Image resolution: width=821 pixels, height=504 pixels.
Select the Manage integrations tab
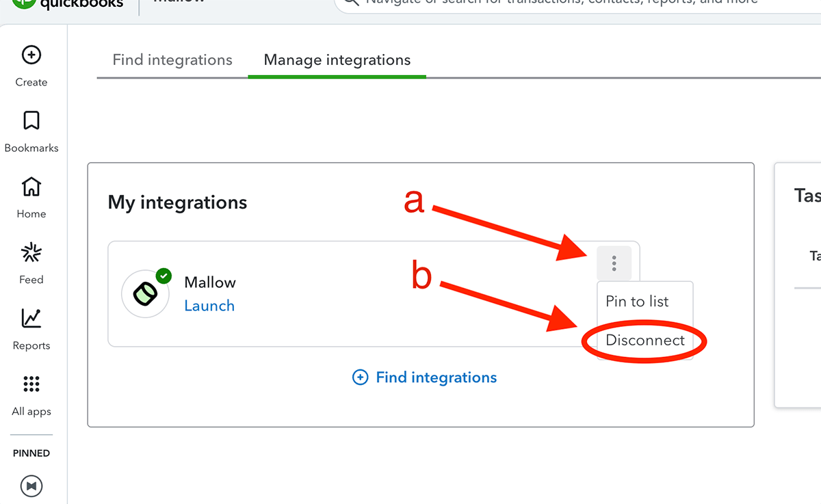click(x=337, y=60)
